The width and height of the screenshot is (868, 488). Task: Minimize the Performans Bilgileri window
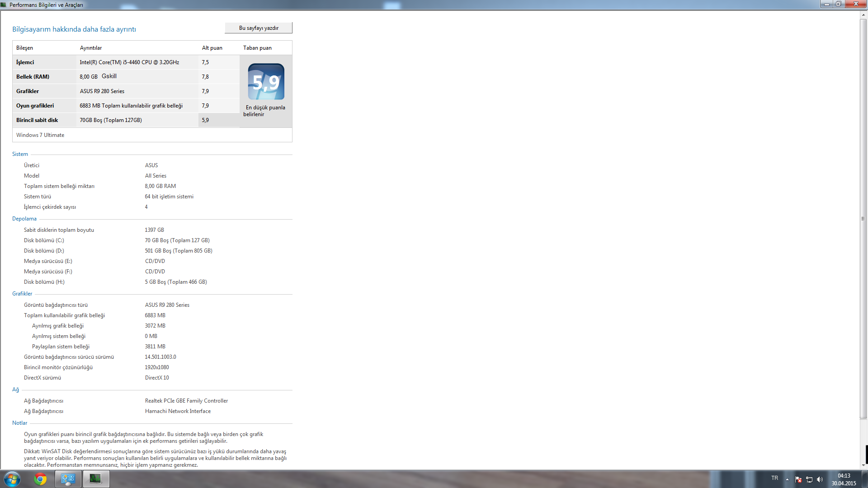827,4
